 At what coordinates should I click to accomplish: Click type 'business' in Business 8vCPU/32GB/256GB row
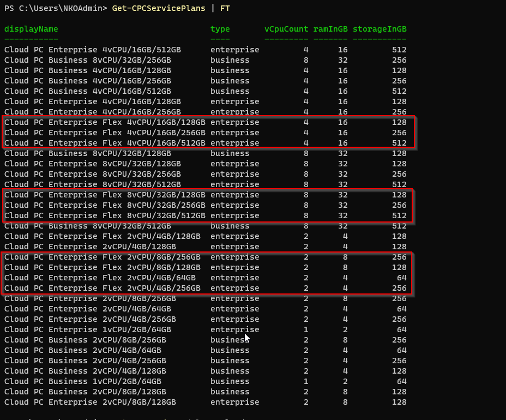(230, 60)
